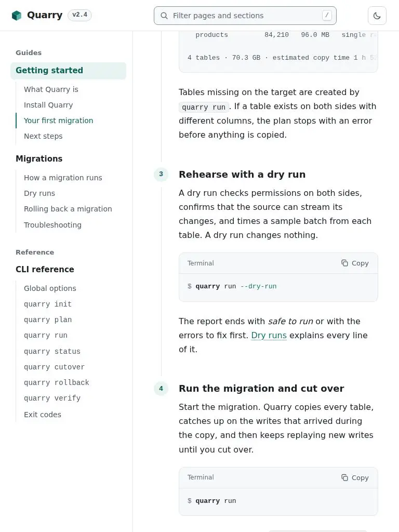
Task: Click step 3 number badge
Action: pos(161,174)
